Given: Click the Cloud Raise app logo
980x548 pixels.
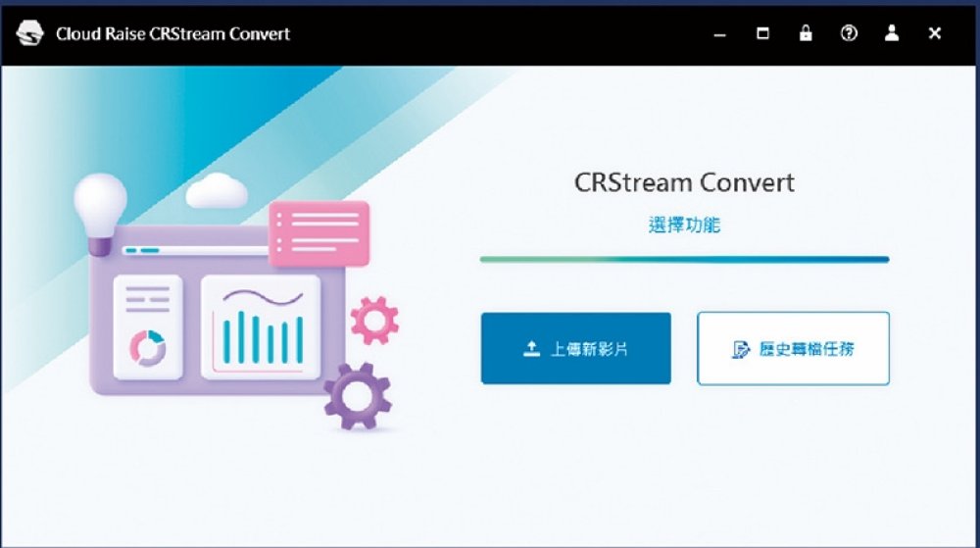Looking at the screenshot, I should 30,34.
